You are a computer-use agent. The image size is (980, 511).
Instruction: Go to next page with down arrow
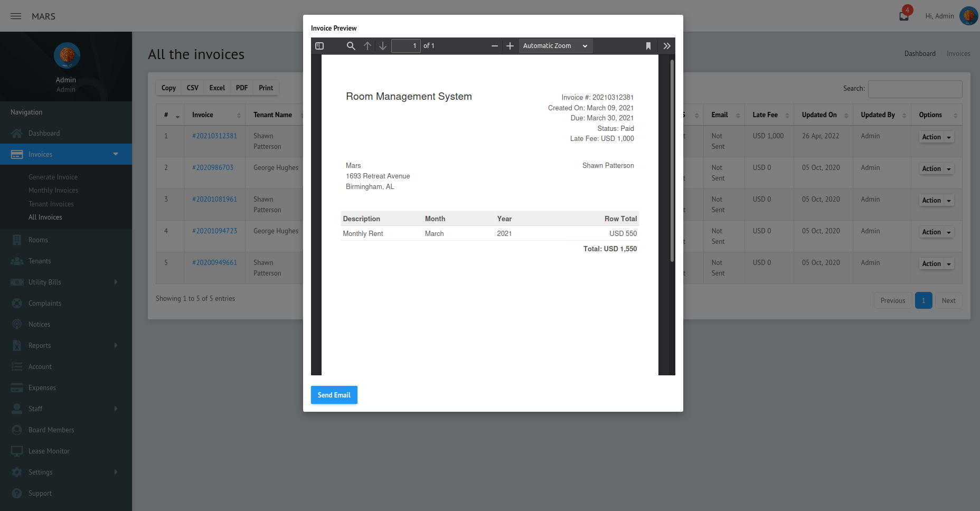point(382,46)
